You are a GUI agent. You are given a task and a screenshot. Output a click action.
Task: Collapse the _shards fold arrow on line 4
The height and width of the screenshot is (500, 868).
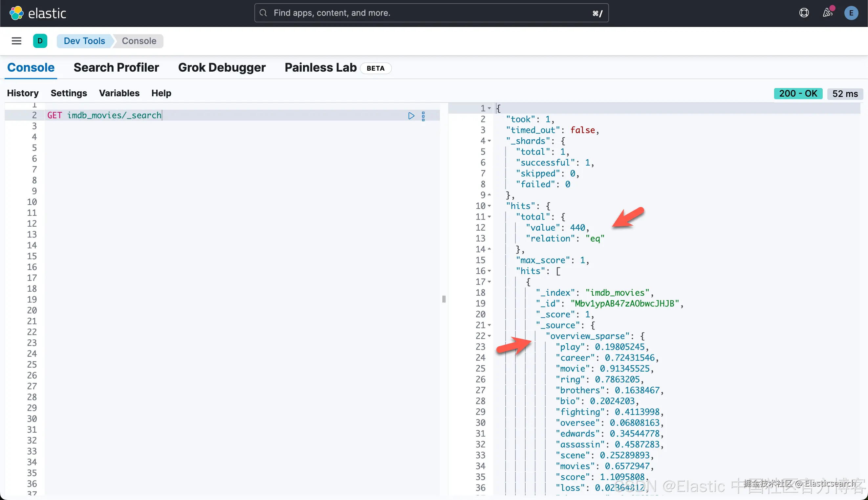pos(489,141)
